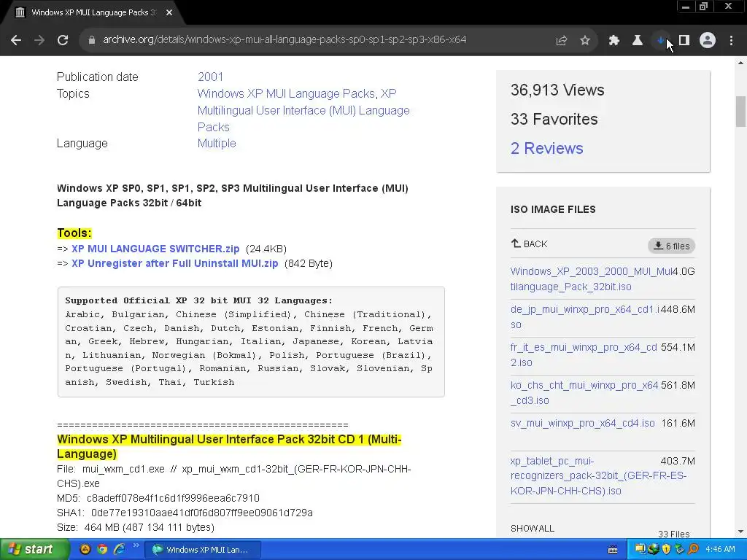Download XP MUI LANGUAGE SWITCHER.zip
The height and width of the screenshot is (560, 747).
pyautogui.click(x=155, y=249)
